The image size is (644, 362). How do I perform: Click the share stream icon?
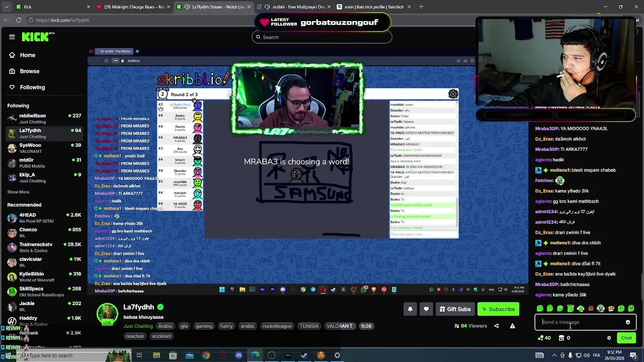tap(496, 326)
